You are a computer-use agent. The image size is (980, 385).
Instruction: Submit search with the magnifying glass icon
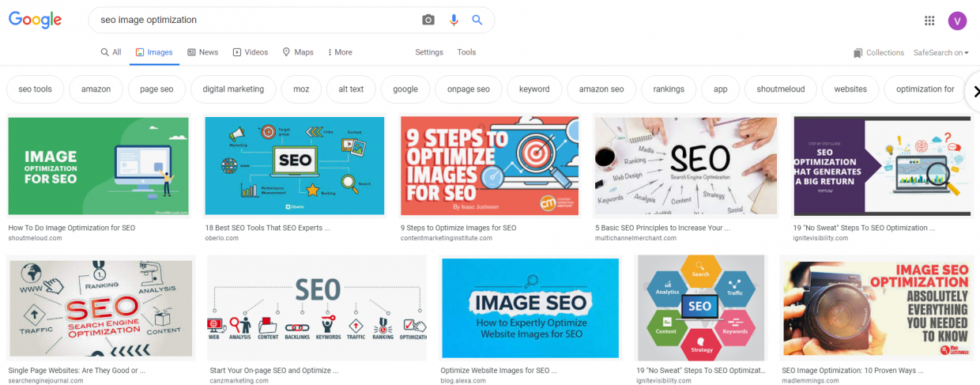[477, 20]
